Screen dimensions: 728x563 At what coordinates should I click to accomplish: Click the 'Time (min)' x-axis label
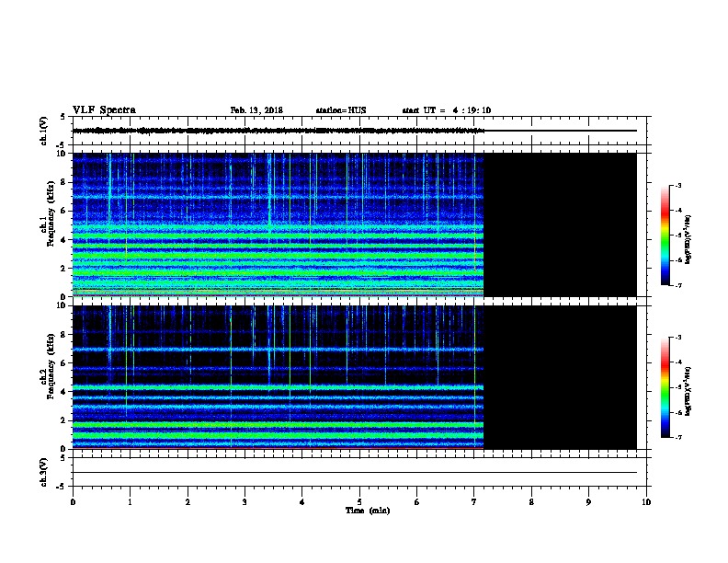coord(368,511)
